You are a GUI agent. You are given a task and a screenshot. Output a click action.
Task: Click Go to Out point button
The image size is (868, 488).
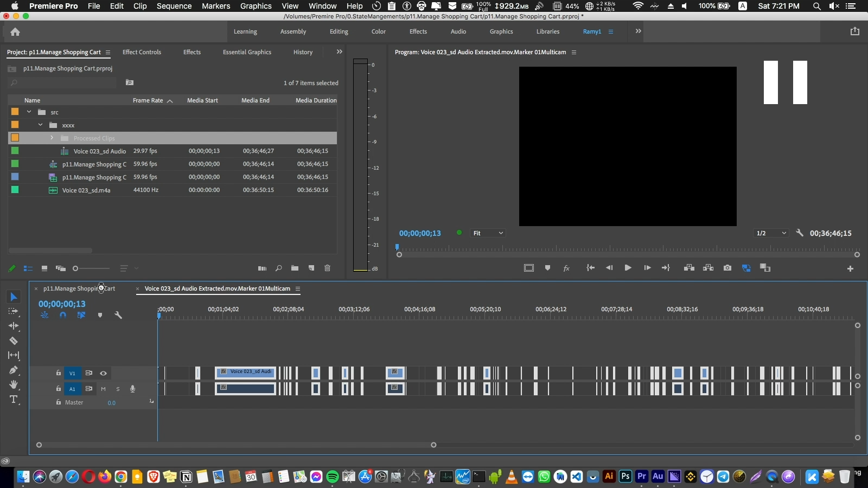666,268
